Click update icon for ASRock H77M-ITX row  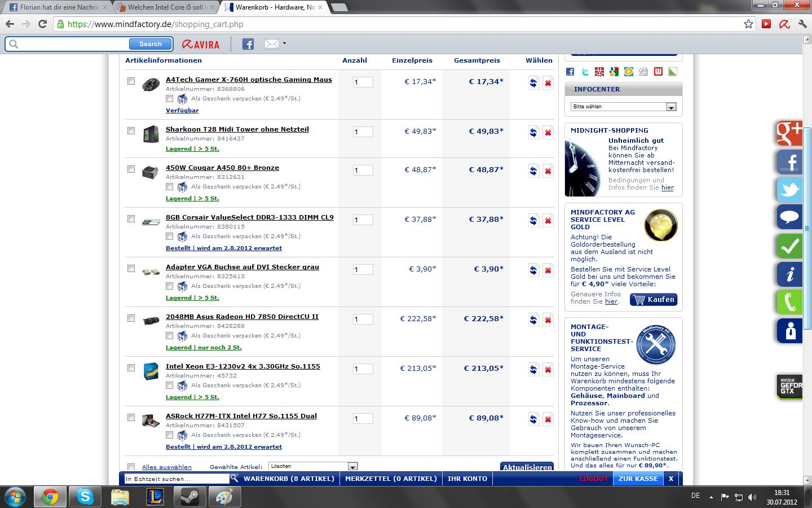pyautogui.click(x=533, y=419)
